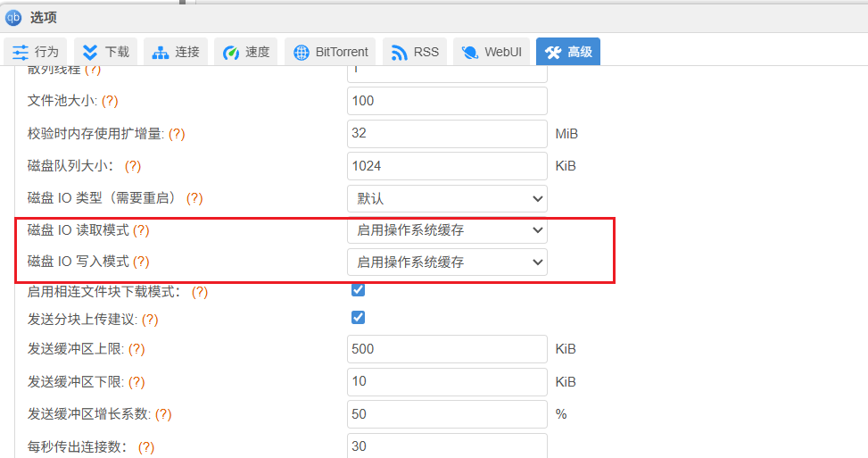Screen dimensions: 868x458
Task: Click help (?) link beside 文件池大小
Action: point(111,101)
